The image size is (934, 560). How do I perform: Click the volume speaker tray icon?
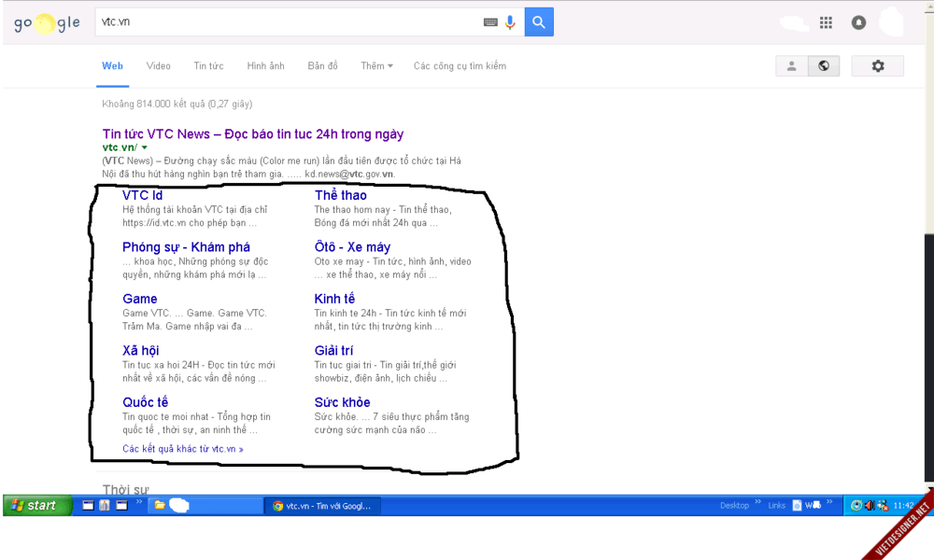(x=870, y=506)
